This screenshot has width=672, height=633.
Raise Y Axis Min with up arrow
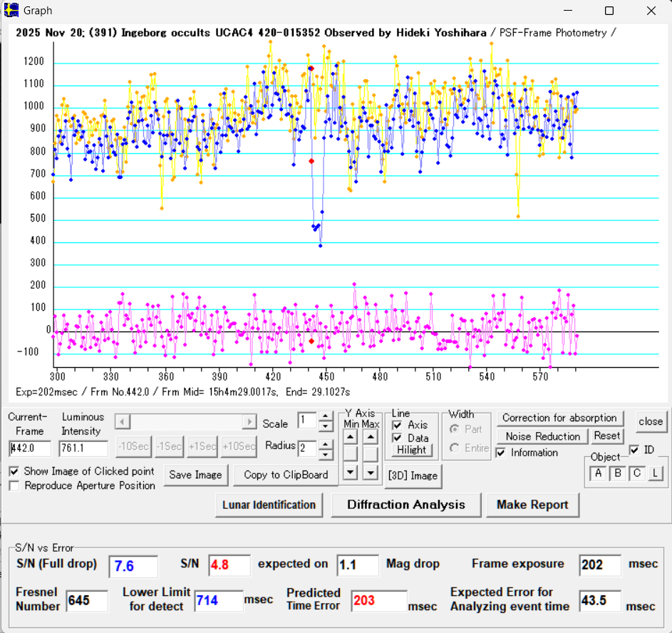click(351, 435)
